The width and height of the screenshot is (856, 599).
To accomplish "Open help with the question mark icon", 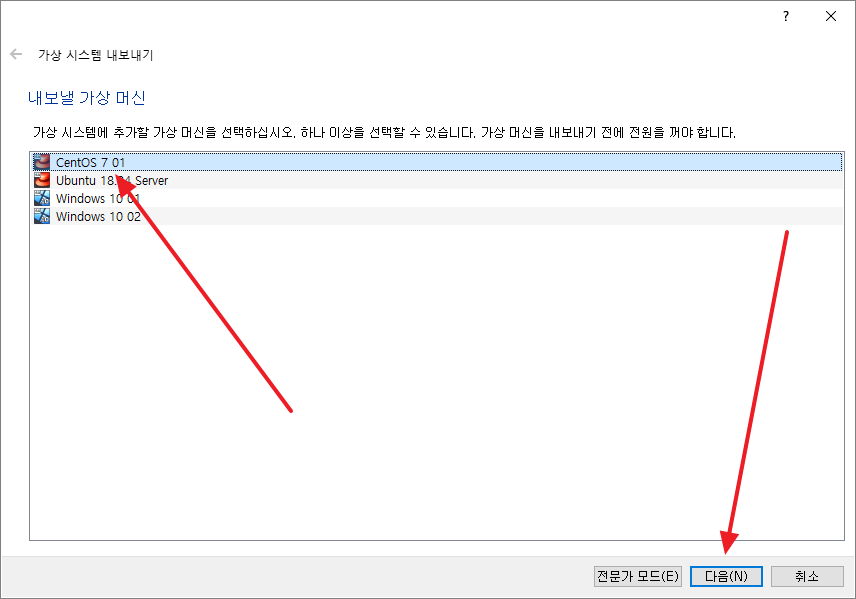I will [786, 16].
